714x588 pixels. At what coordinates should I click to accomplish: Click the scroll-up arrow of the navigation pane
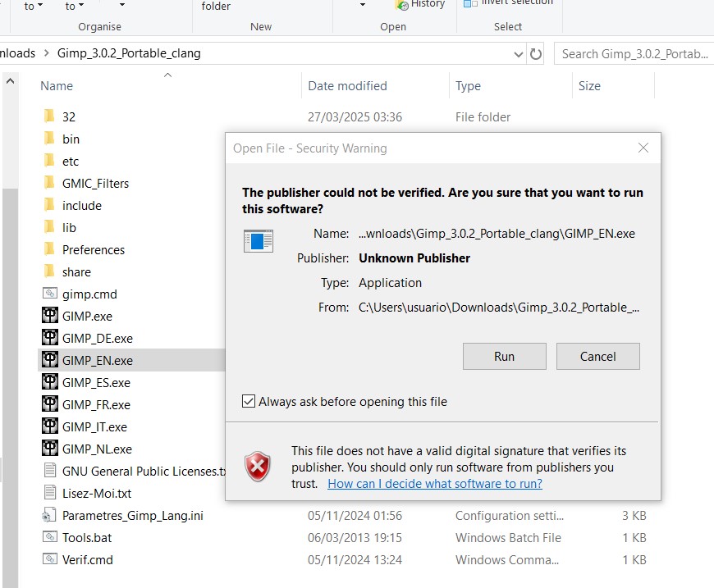click(x=10, y=81)
